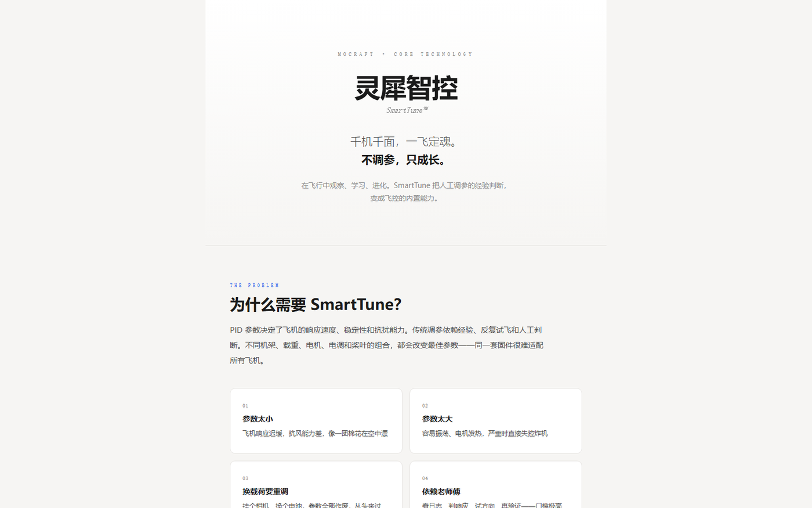Click the MOCRAFT CORE TECHNOLOGY header label
The height and width of the screenshot is (508, 812).
[x=405, y=54]
